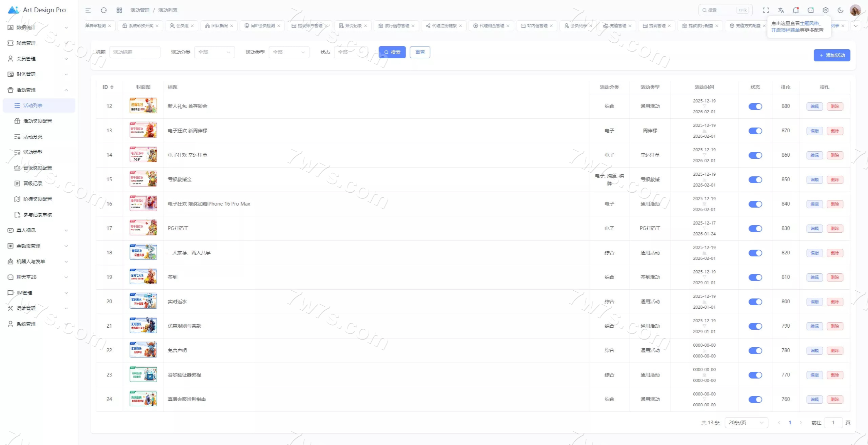Open the 活动分类 filter dropdown

coord(214,52)
